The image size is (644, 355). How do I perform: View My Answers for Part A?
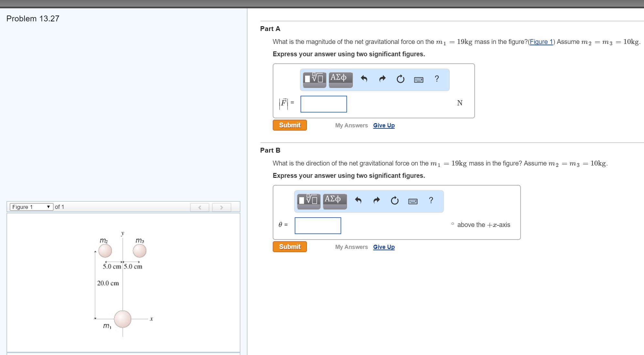pos(352,125)
